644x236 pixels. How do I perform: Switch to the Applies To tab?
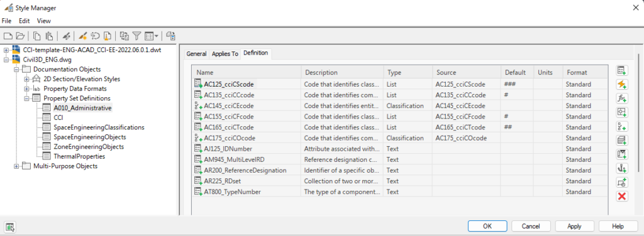(225, 54)
